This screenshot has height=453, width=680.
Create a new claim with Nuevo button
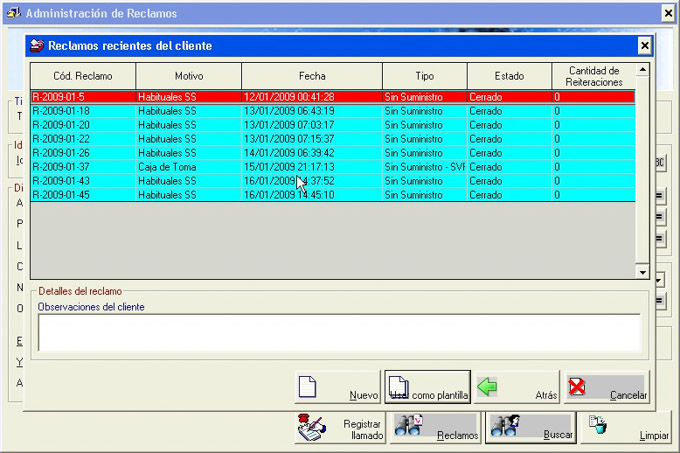337,387
